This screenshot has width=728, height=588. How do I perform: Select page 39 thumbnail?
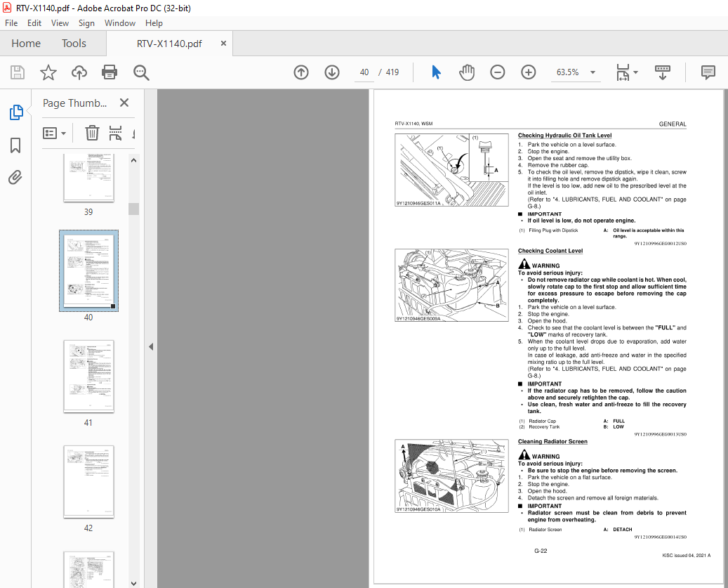coord(88,178)
